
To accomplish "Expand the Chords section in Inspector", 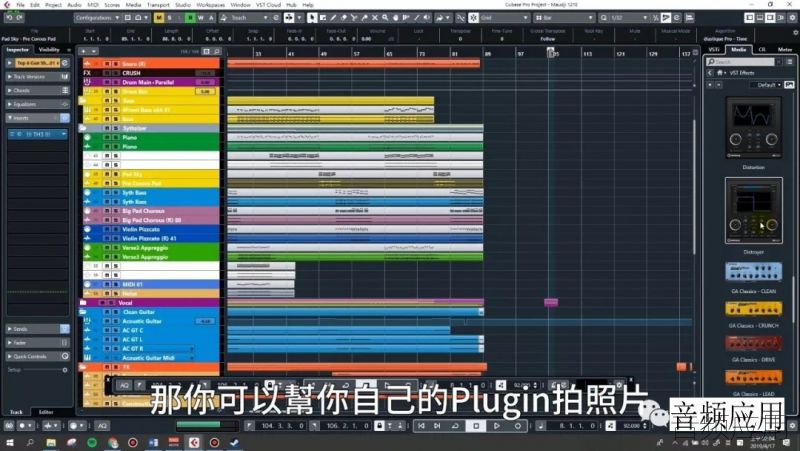I will [37, 90].
